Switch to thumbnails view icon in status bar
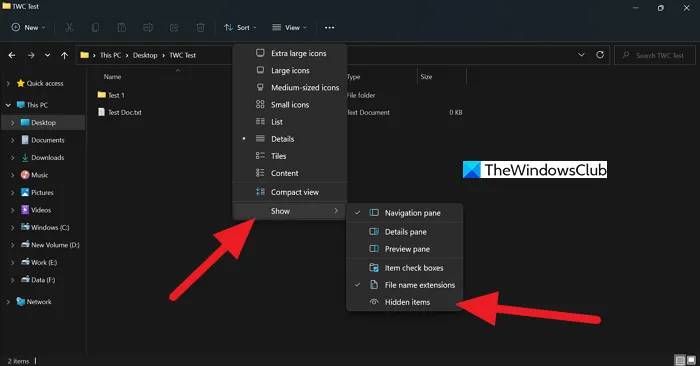 point(691,360)
